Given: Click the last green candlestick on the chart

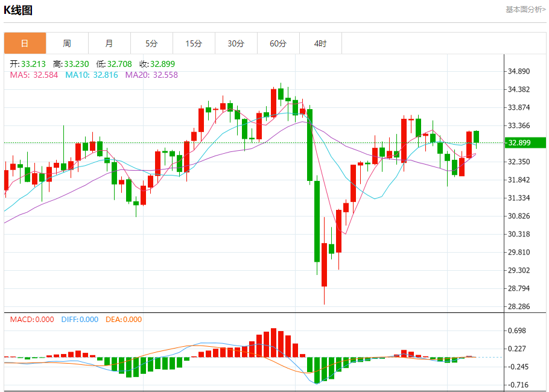Looking at the screenshot, I should pos(476,136).
